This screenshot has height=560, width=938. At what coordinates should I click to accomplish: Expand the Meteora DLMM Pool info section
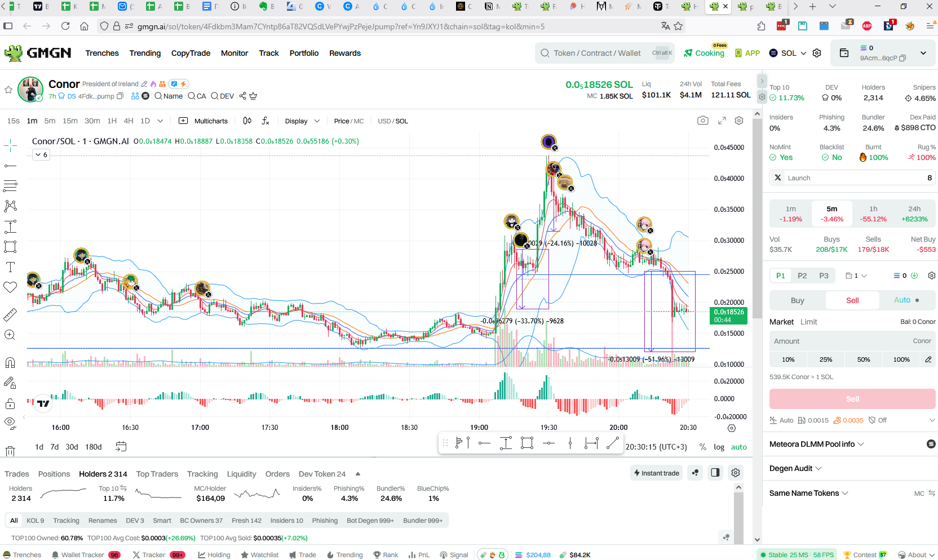click(816, 444)
